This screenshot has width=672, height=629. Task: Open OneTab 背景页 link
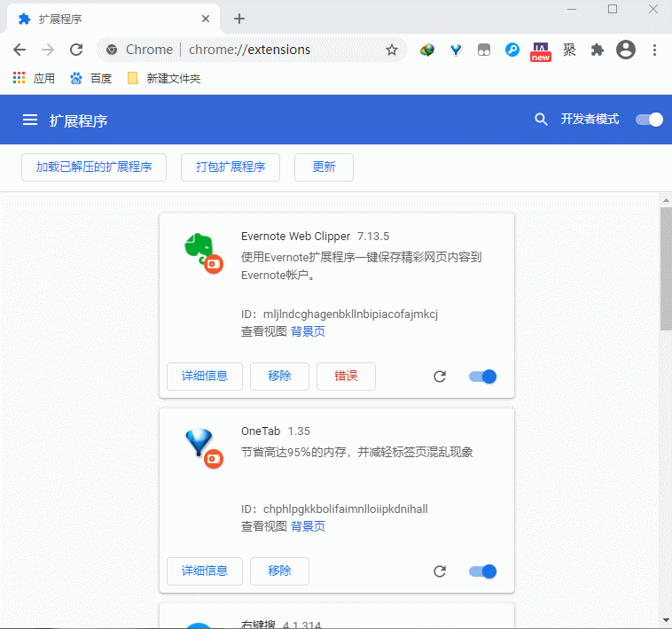click(x=308, y=526)
